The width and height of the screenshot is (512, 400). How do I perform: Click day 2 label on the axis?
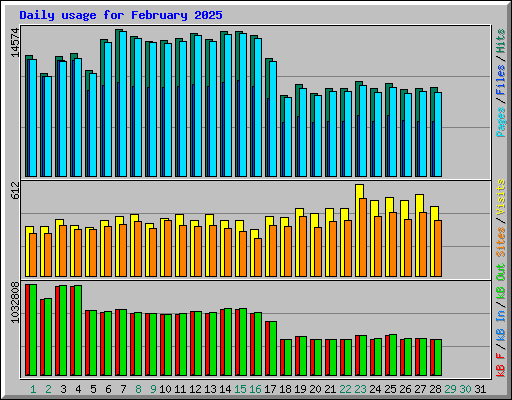tap(48, 389)
